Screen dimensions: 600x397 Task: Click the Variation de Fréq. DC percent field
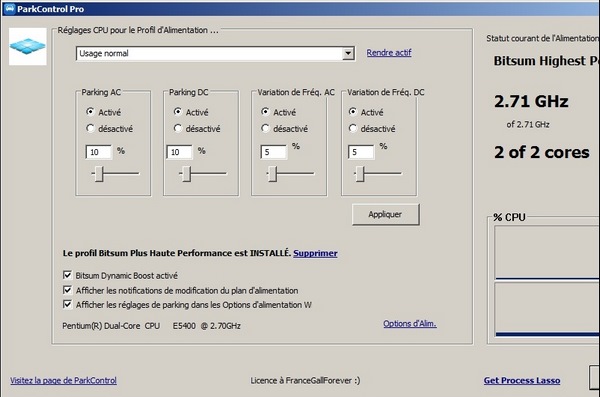click(361, 152)
